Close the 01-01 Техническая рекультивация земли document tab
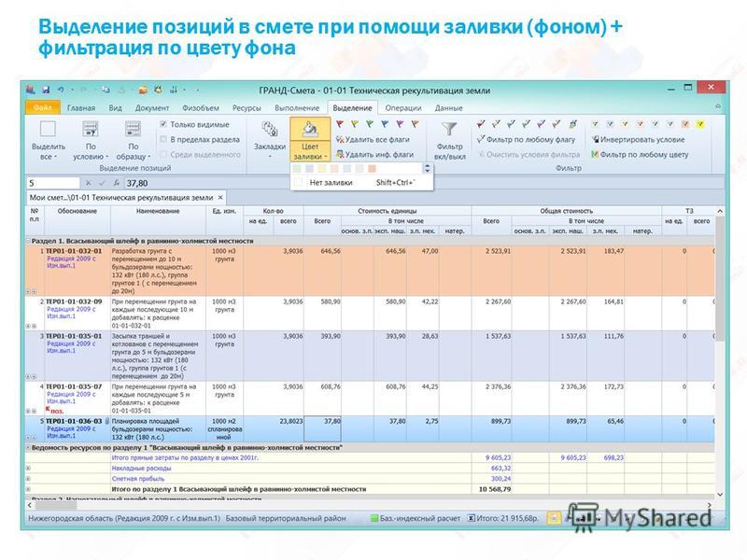The image size is (747, 560). pyautogui.click(x=220, y=197)
